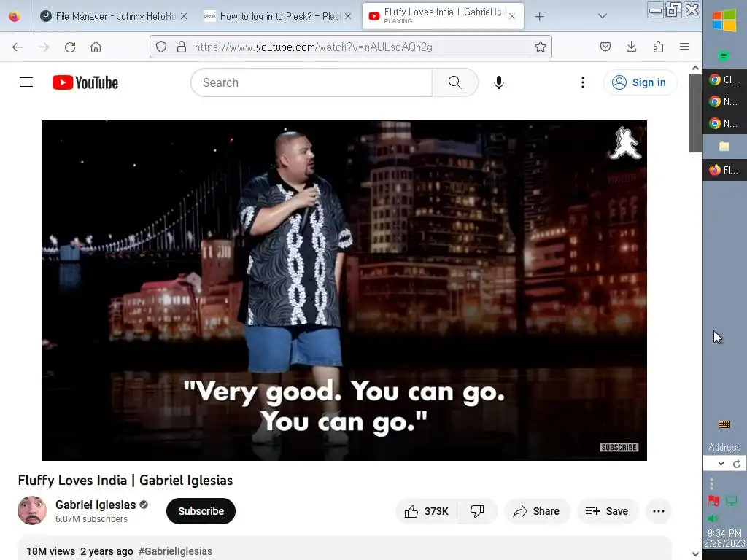Click the YouTube logo

click(x=85, y=82)
